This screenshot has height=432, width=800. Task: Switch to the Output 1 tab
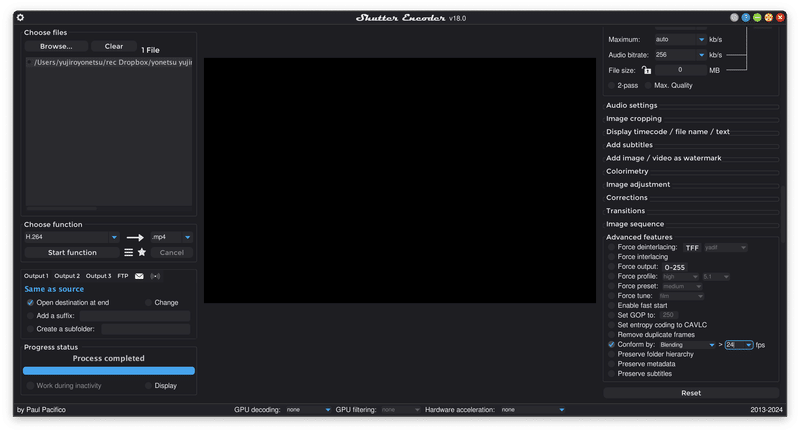coord(36,276)
